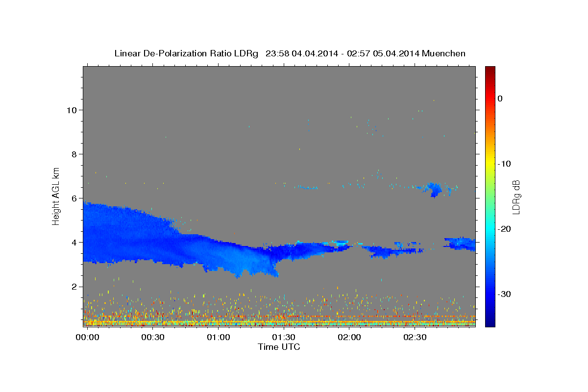Click the 'Time UTC' axis label
Viewport: 588px width, 392px height.
click(279, 347)
